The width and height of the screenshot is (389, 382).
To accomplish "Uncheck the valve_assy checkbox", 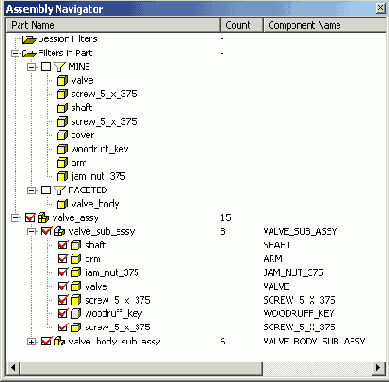I will tap(30, 218).
